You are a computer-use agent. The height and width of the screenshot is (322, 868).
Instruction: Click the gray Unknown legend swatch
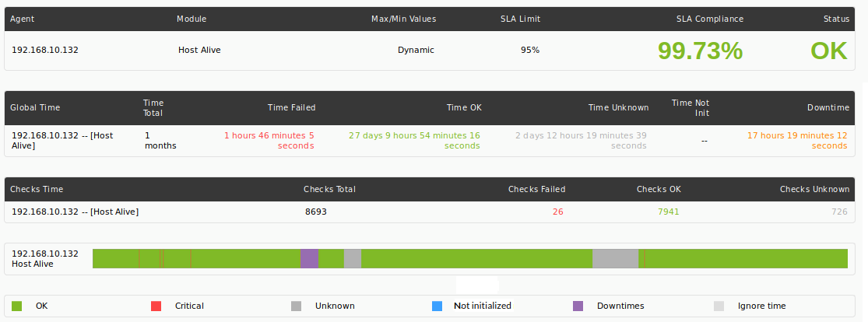(296, 306)
